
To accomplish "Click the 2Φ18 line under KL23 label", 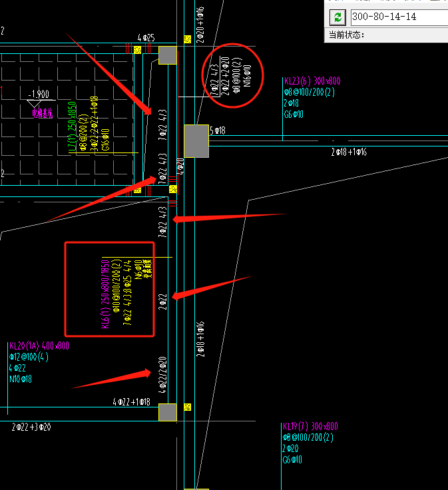I will click(x=291, y=103).
